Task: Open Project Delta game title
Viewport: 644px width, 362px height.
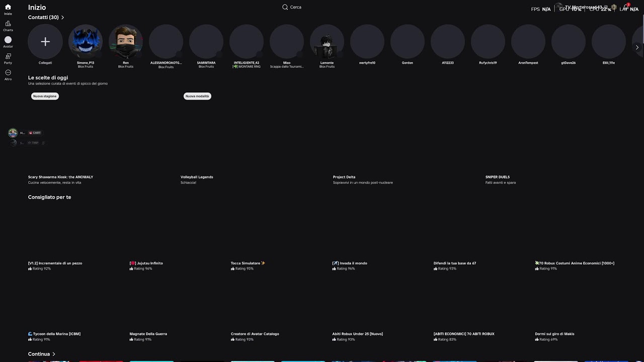Action: pos(344,177)
